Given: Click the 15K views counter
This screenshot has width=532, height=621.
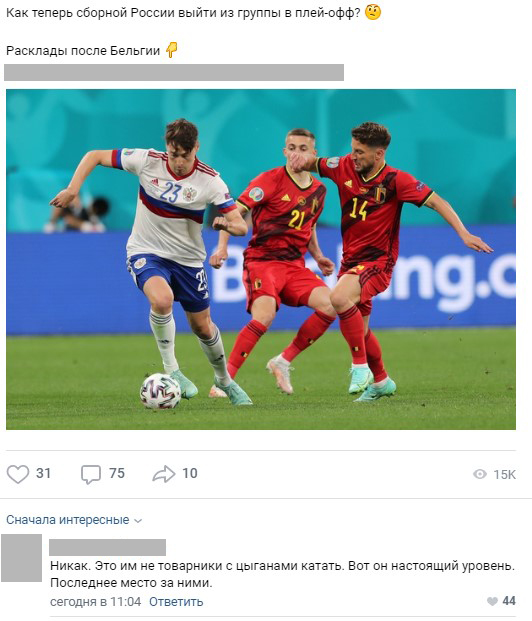Looking at the screenshot, I should [x=504, y=474].
